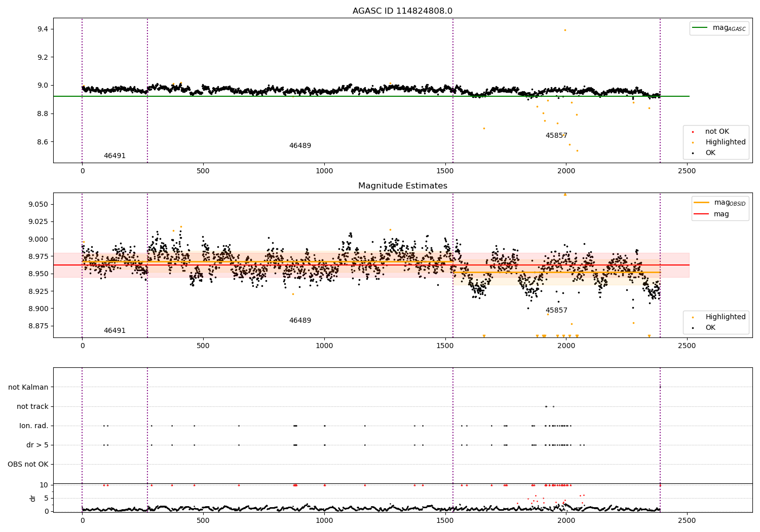Click the red 'mag' legend entry
The height and width of the screenshot is (532, 760).
click(711, 214)
